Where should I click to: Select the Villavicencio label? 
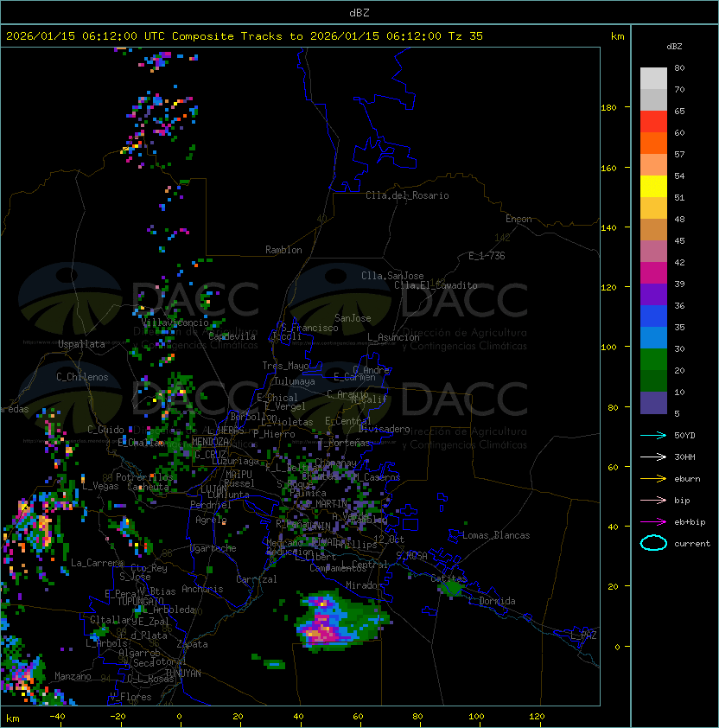point(175,322)
